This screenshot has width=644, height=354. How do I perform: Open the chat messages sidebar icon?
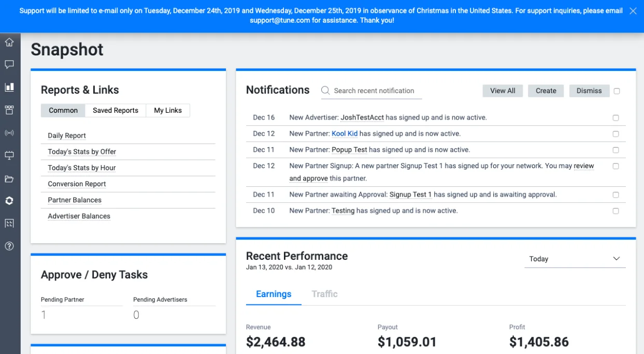pyautogui.click(x=9, y=65)
